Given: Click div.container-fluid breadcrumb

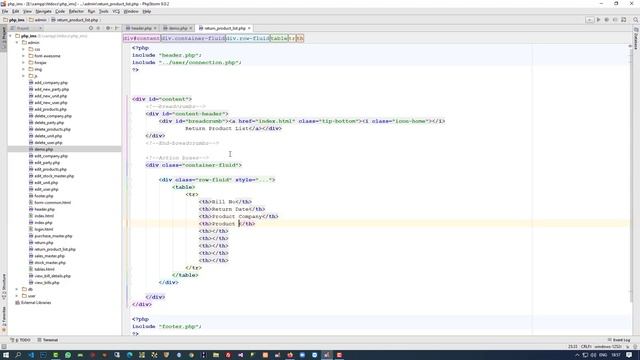Looking at the screenshot, I should pos(193,38).
